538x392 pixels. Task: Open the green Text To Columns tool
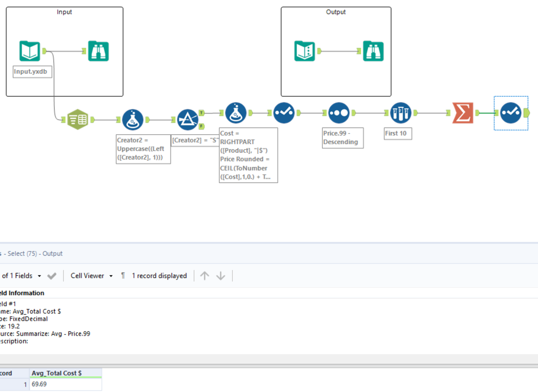pyautogui.click(x=78, y=119)
